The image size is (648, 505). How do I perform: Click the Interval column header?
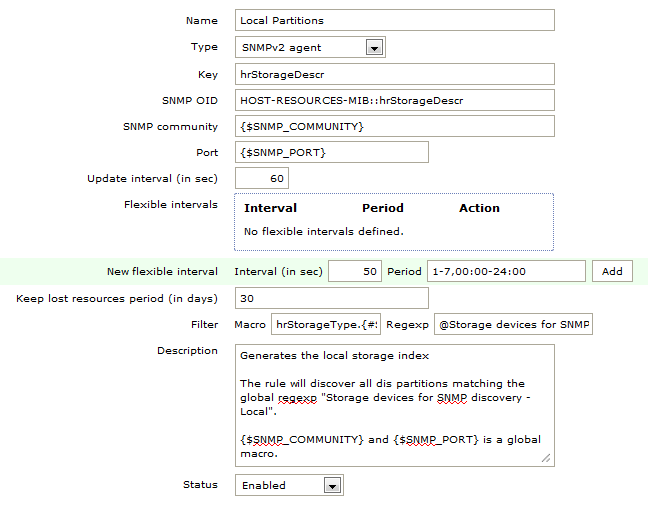coord(270,208)
